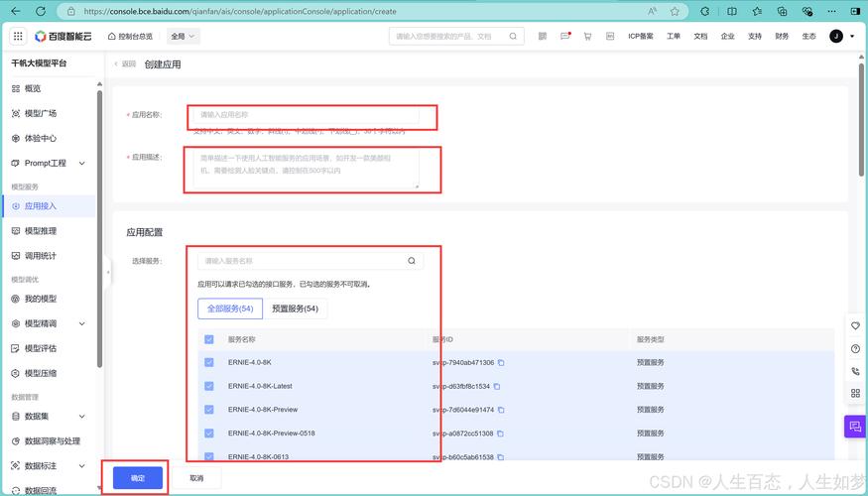Expand the Prompt工程 sidebar menu

click(x=81, y=163)
